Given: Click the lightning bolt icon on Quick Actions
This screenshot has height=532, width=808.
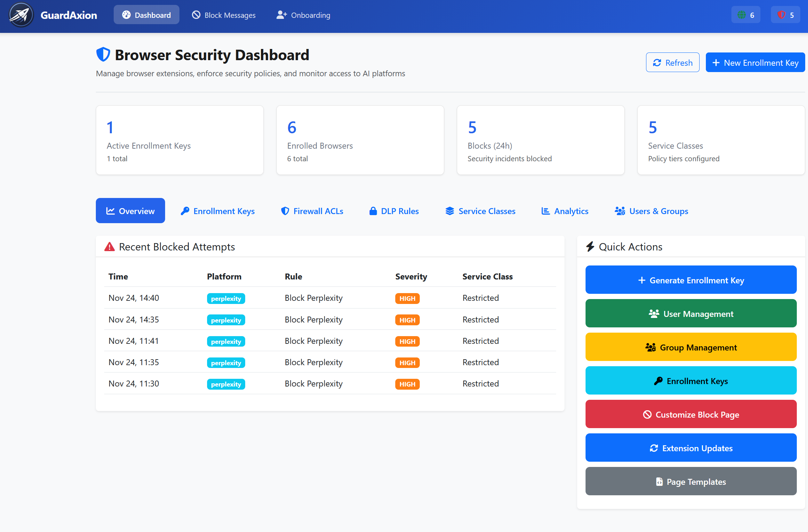Looking at the screenshot, I should 591,247.
